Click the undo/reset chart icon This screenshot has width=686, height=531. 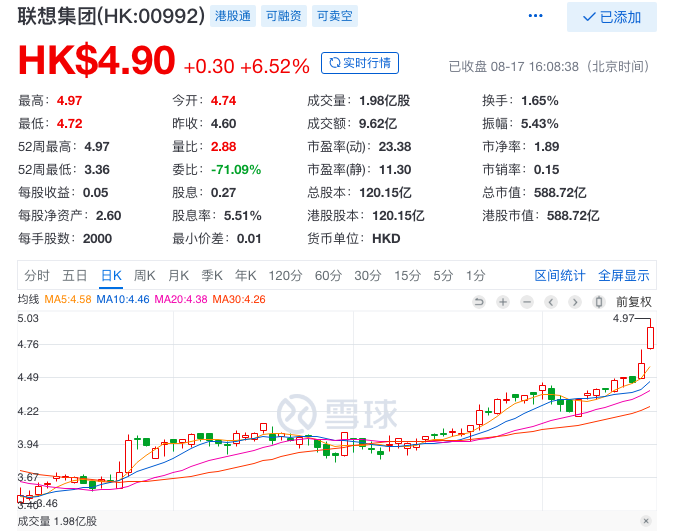[479, 302]
